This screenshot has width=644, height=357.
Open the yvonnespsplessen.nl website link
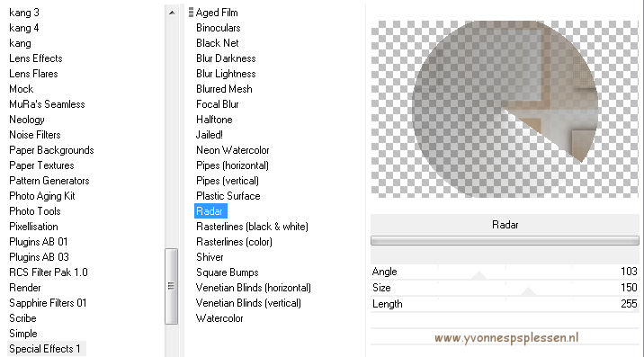[x=506, y=338]
